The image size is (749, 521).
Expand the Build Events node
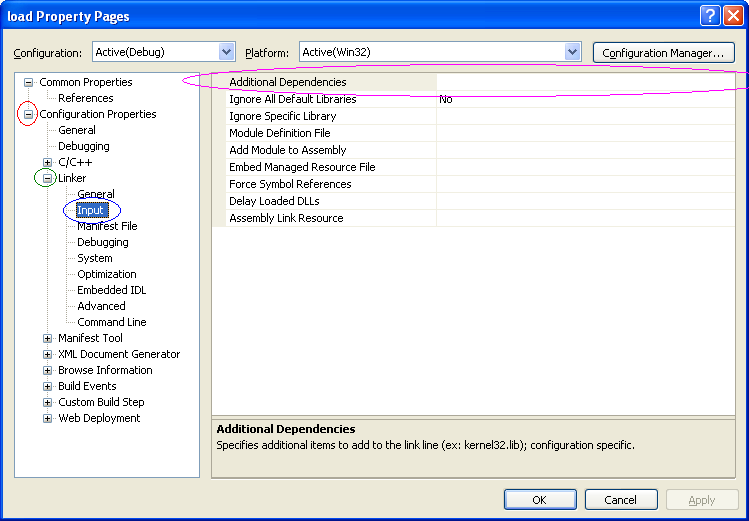point(47,386)
